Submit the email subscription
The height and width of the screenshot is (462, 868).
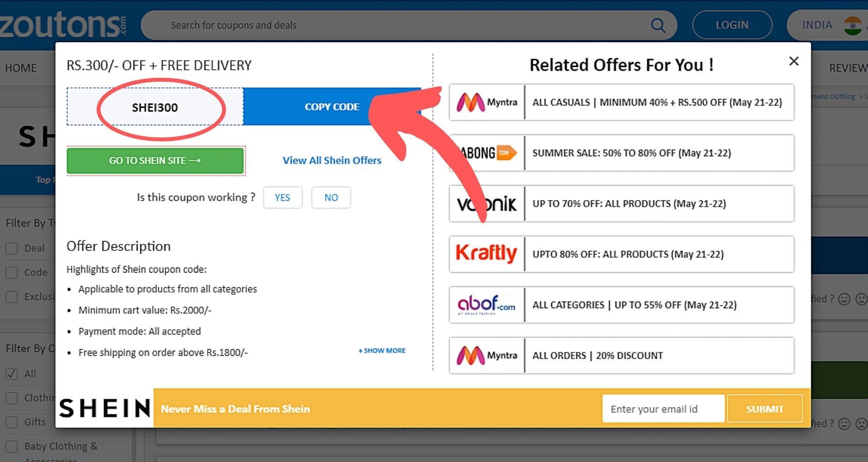(765, 409)
